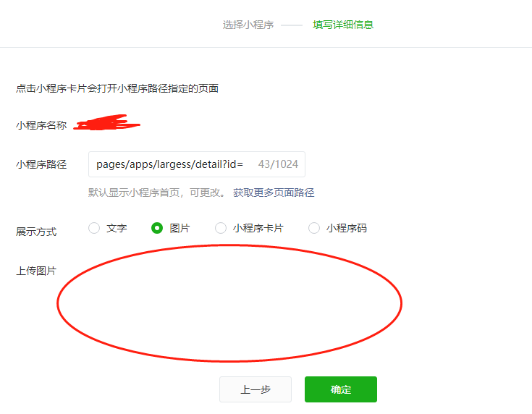Screen dimensions: 532x414
Task: Click the 展示方式 label
Action: (x=36, y=232)
